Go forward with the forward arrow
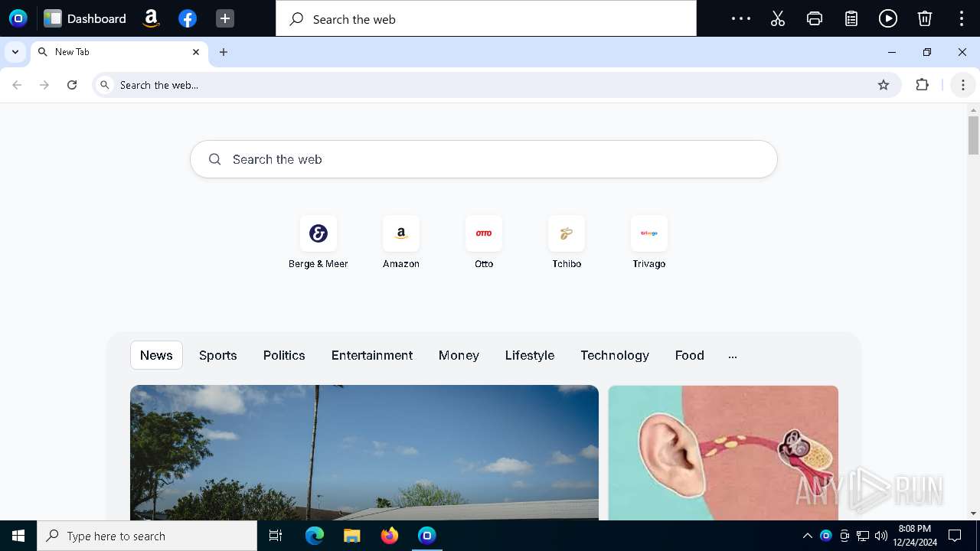This screenshot has width=980, height=551. pos(44,85)
